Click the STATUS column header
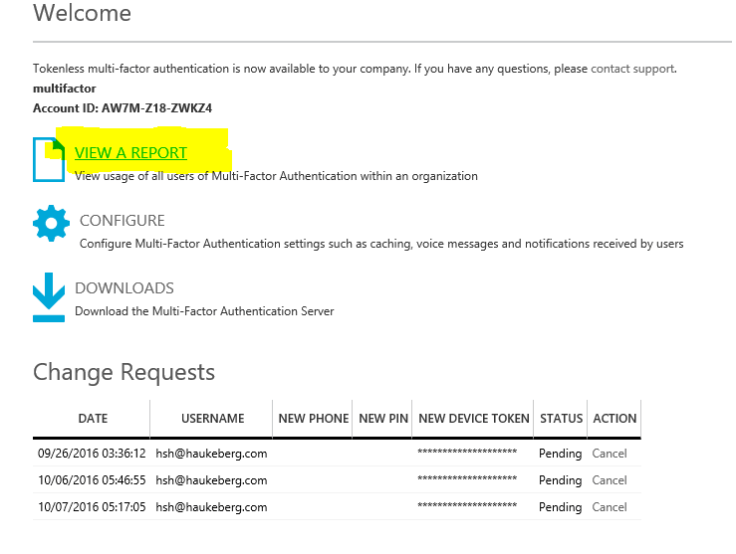 (x=561, y=418)
